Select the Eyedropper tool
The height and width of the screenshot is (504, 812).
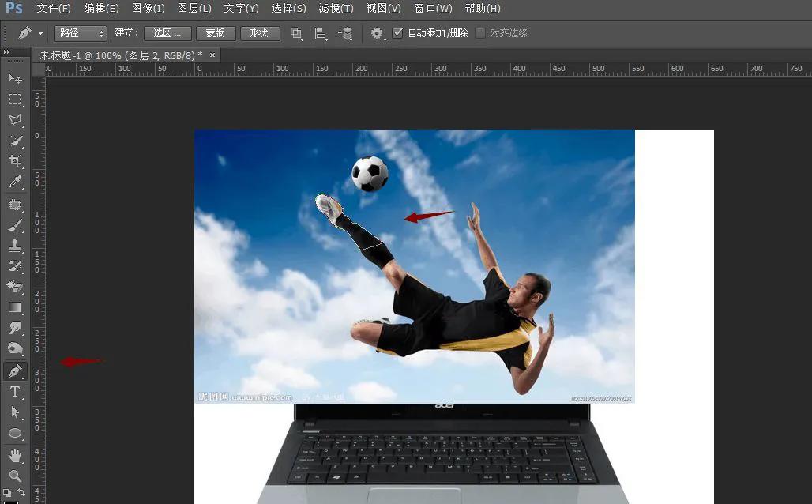[15, 182]
